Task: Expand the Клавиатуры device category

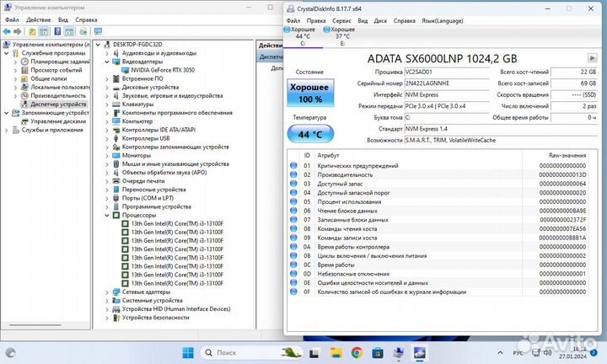Action: click(107, 103)
